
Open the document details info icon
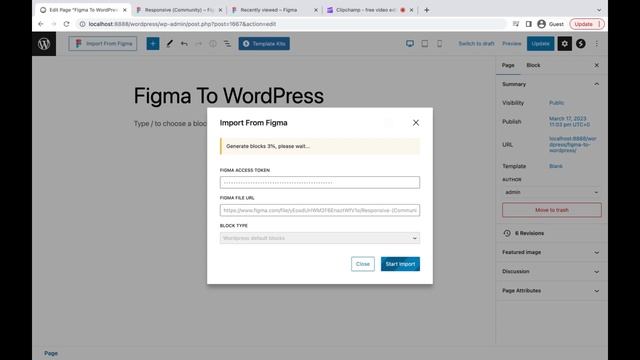click(x=213, y=44)
